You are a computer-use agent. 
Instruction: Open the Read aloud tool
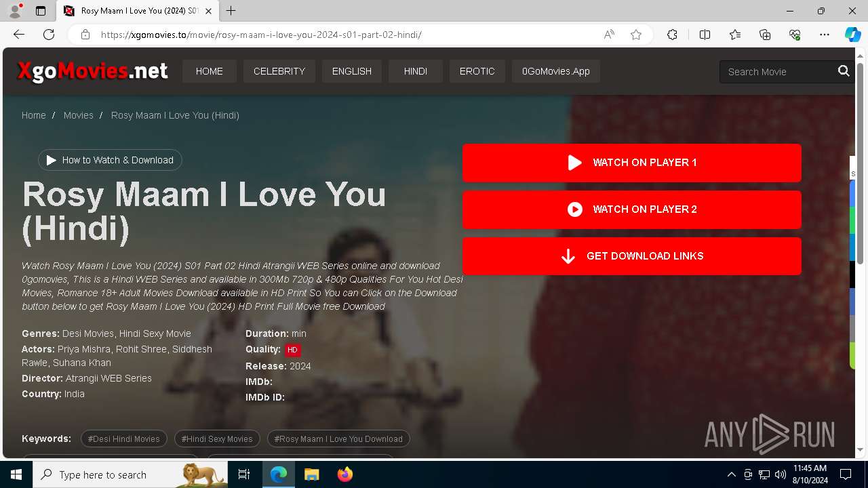pyautogui.click(x=609, y=35)
